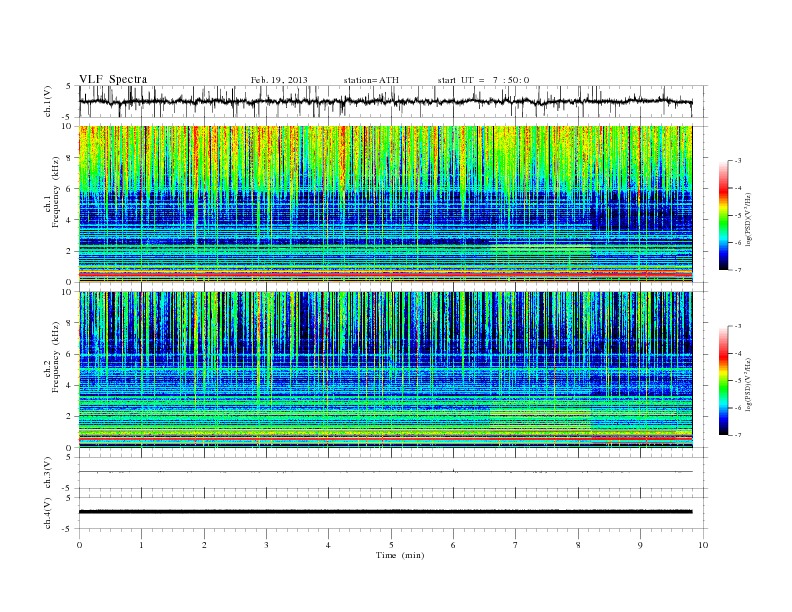Click the ch.2 spectrogram panel
The image size is (792, 612).
click(x=385, y=370)
